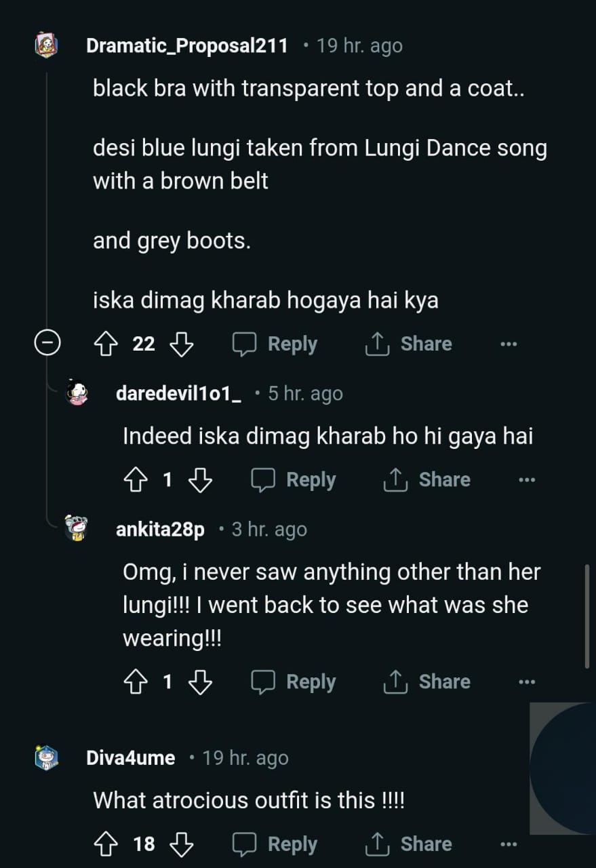Share ankita28p's reply
The width and height of the screenshot is (596, 868).
pos(427,682)
